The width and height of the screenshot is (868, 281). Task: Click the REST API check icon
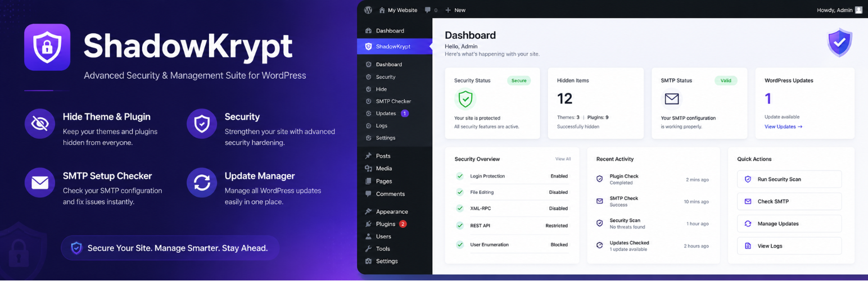[x=460, y=226]
